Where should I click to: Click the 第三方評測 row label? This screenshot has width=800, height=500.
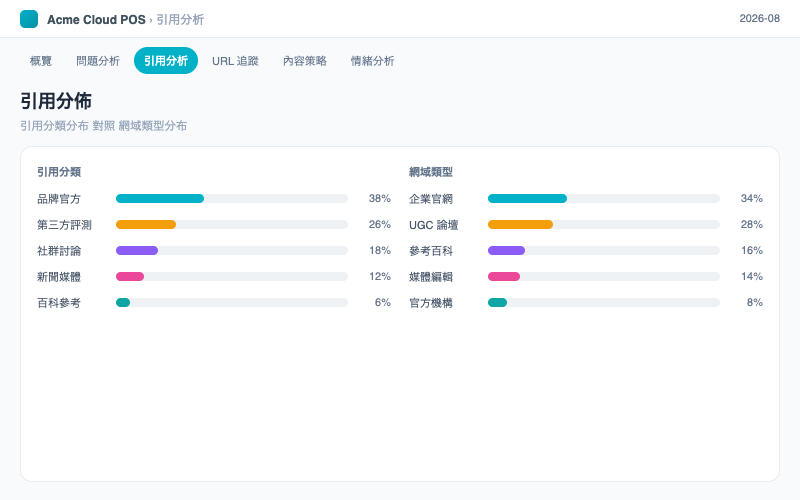(64, 225)
